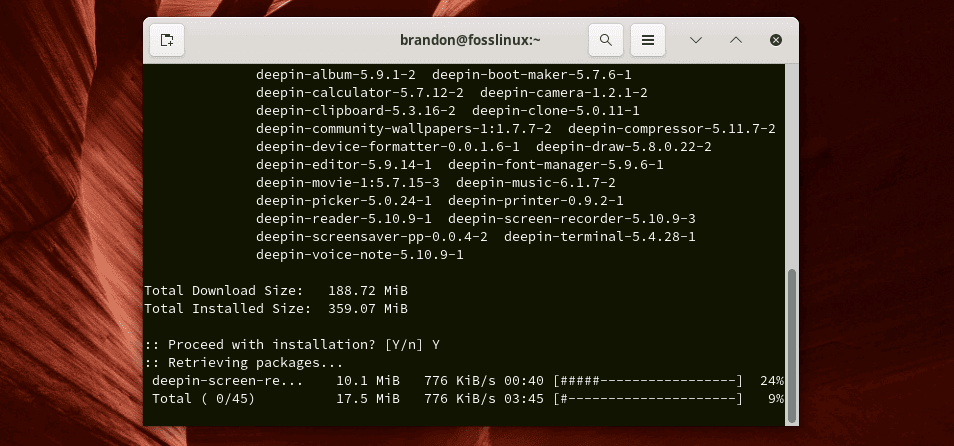Click the Proceed with installation prompt
The height and width of the screenshot is (446, 954).
coord(292,344)
